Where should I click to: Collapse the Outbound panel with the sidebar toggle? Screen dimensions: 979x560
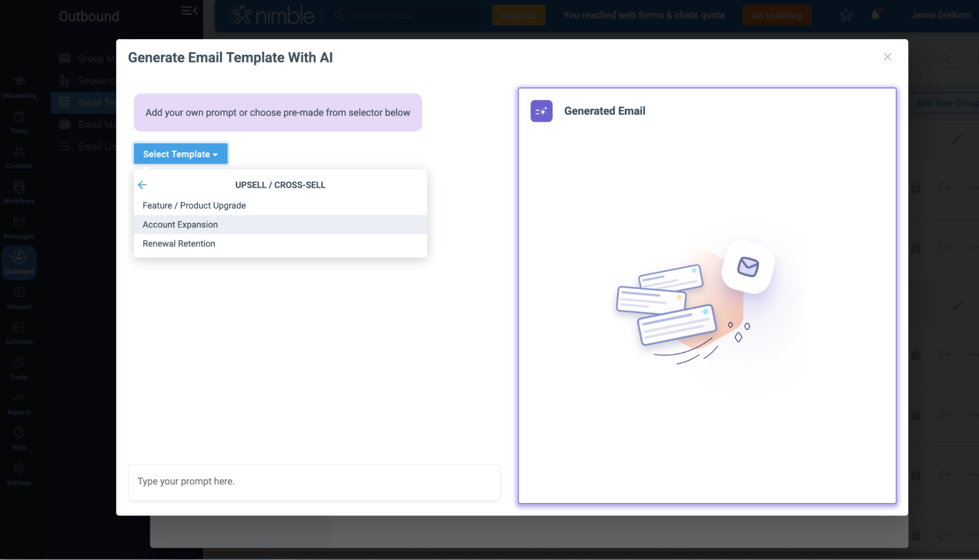coord(189,10)
